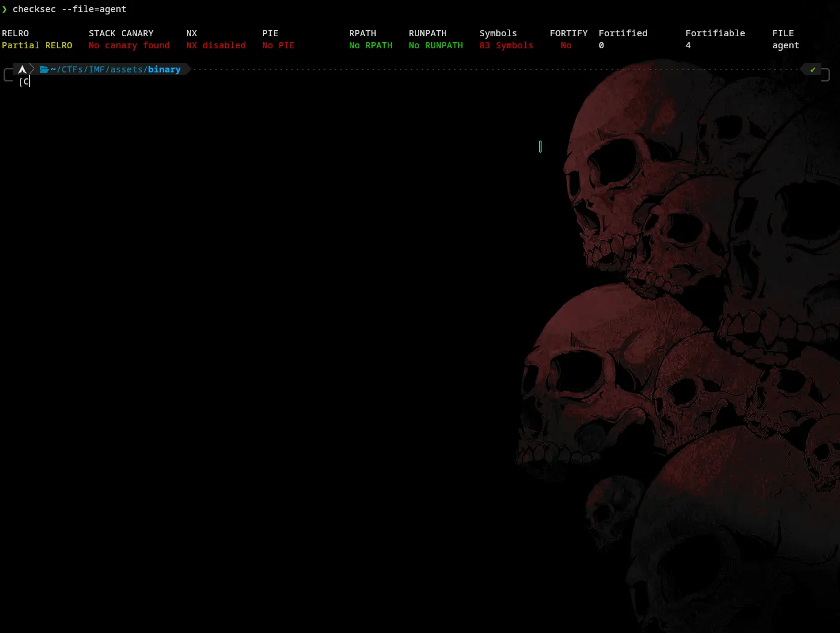Click the blue folder icon in prompt

44,69
